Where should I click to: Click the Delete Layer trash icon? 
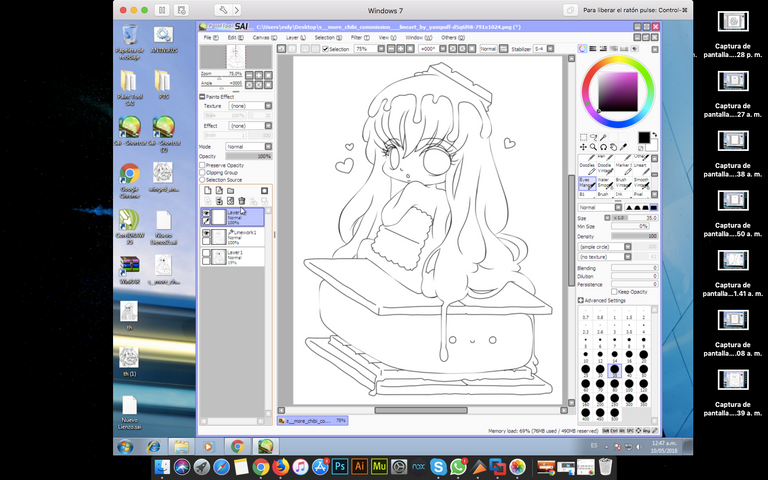pyautogui.click(x=241, y=201)
